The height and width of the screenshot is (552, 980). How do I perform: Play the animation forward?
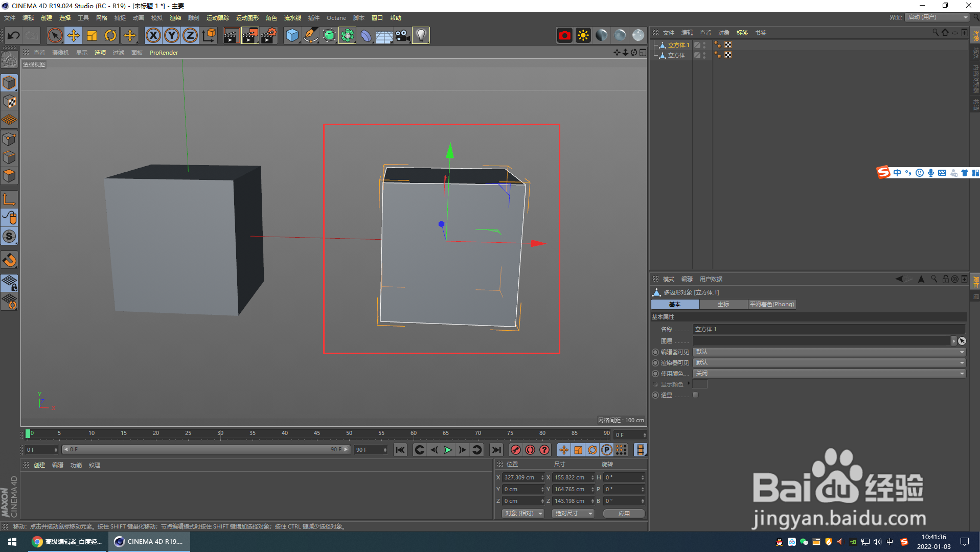click(x=448, y=450)
